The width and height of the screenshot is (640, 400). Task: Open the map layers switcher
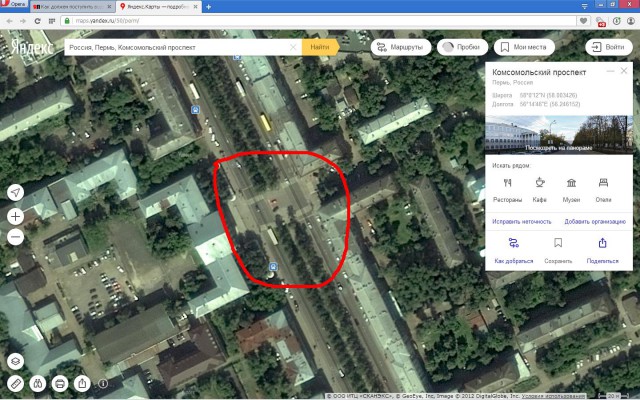click(16, 361)
